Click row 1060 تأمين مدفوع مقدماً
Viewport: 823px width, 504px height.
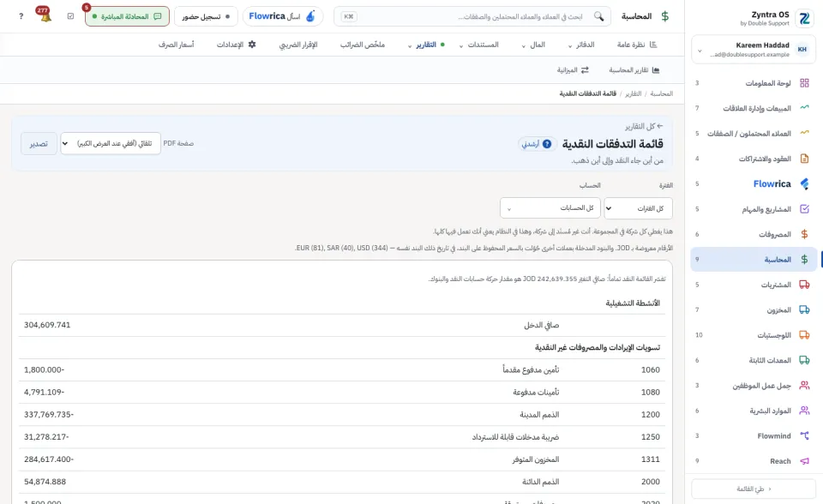coord(342,370)
